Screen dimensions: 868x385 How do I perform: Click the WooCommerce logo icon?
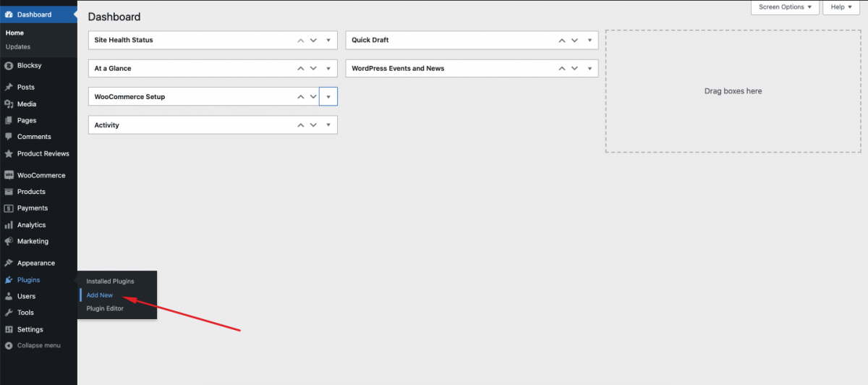click(x=9, y=175)
